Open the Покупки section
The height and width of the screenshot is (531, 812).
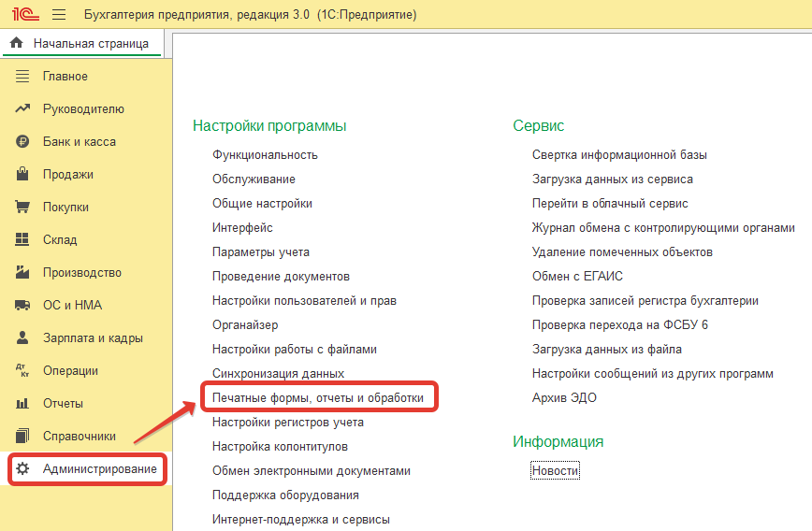65,207
